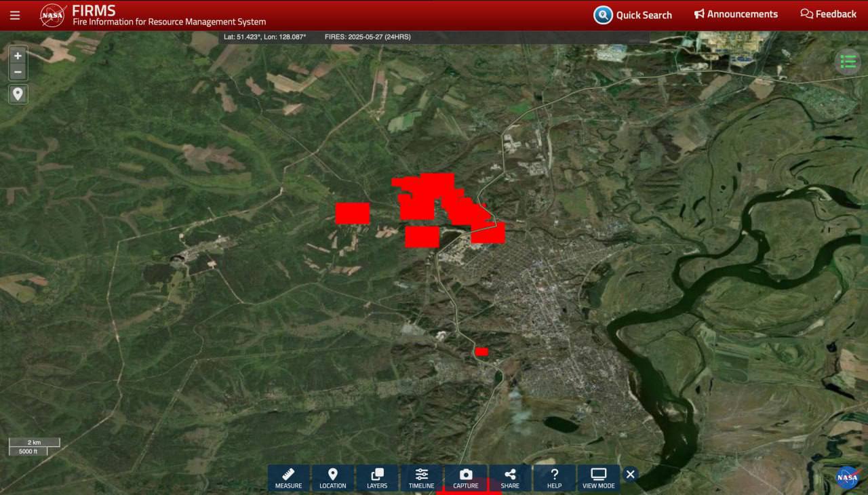
Task: Open the Announcements panel
Action: tap(736, 14)
